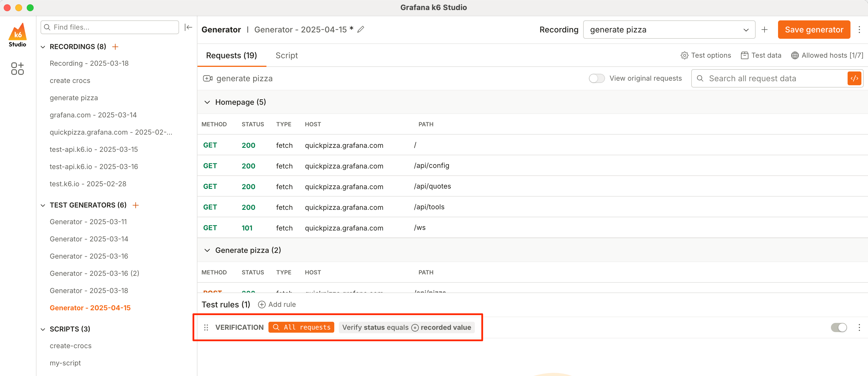Click the Save generator button
Viewport: 868px width, 376px height.
pyautogui.click(x=814, y=30)
